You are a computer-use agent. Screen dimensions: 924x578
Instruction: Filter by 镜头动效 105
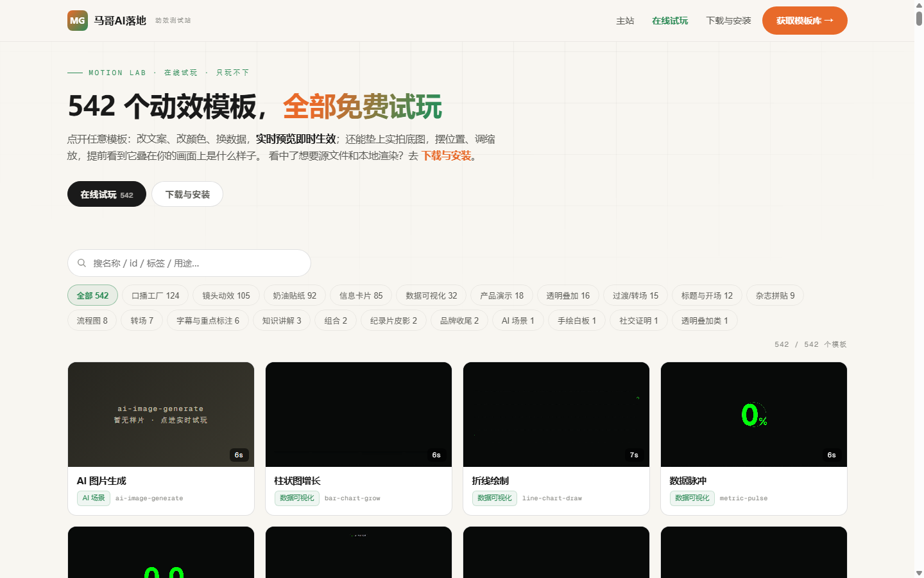226,295
